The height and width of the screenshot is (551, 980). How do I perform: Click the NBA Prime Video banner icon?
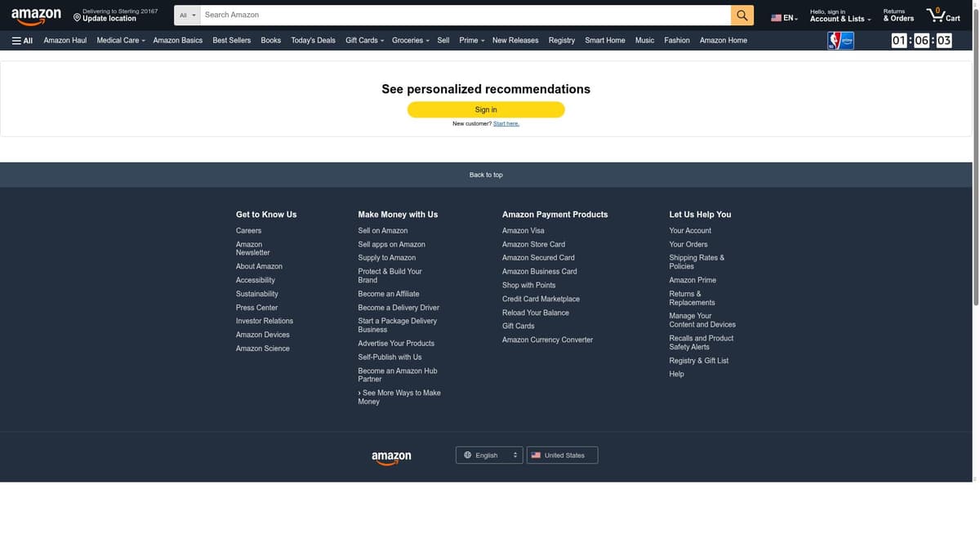pos(840,41)
